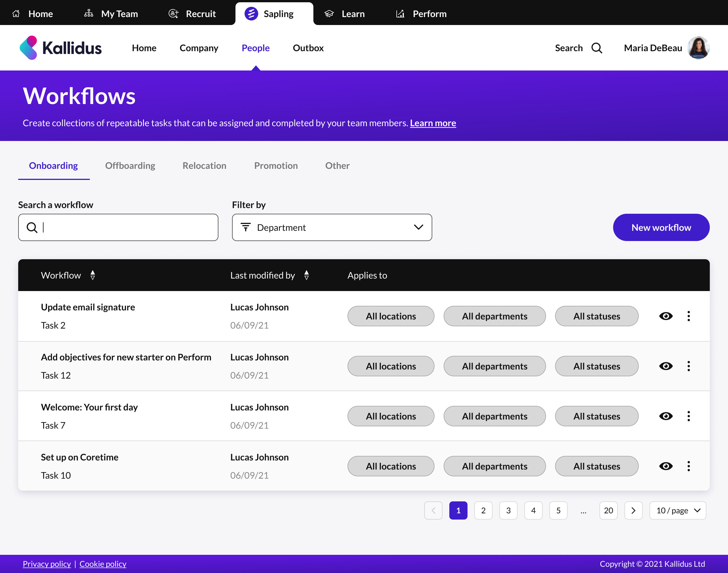This screenshot has height=573, width=728.
Task: Go to page 3 in pagination
Action: point(508,510)
